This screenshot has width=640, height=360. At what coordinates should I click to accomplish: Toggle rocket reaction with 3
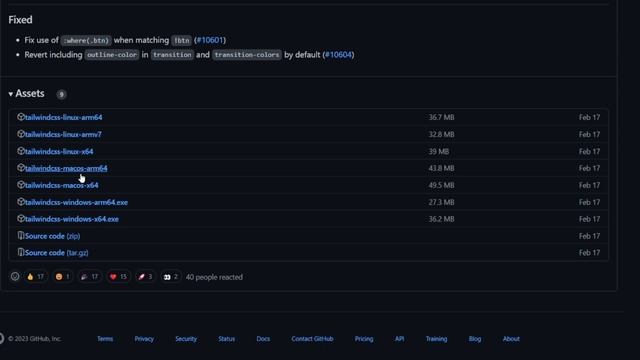(145, 277)
